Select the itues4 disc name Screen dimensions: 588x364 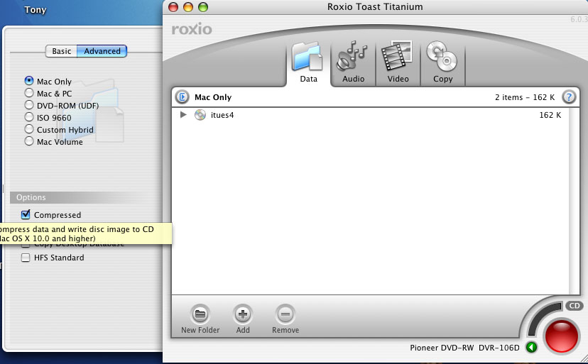pos(222,115)
